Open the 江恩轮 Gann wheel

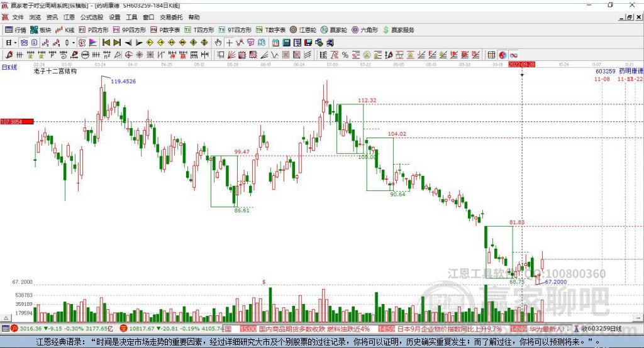[x=303, y=30]
